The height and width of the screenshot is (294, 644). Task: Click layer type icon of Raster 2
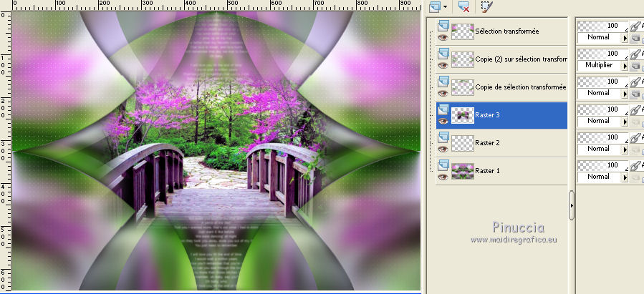(x=443, y=138)
